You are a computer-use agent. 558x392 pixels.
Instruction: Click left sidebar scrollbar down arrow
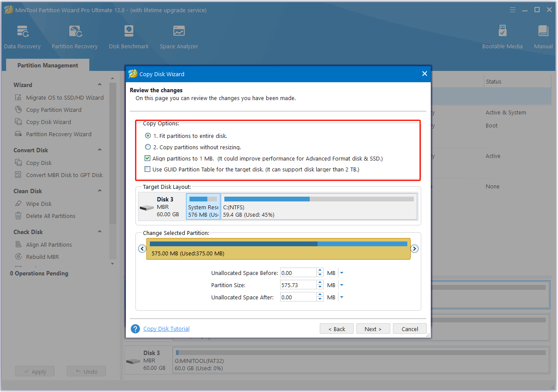[x=112, y=264]
